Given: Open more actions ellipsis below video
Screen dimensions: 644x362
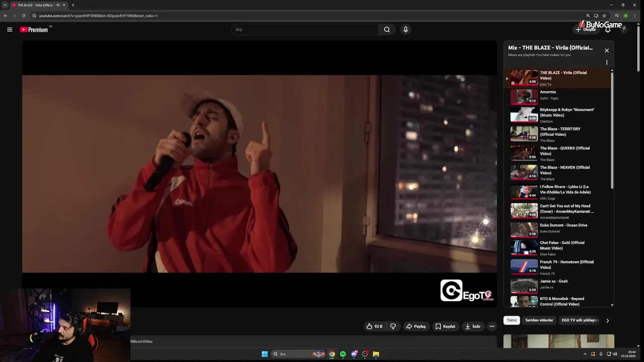Looking at the screenshot, I should coord(492,326).
